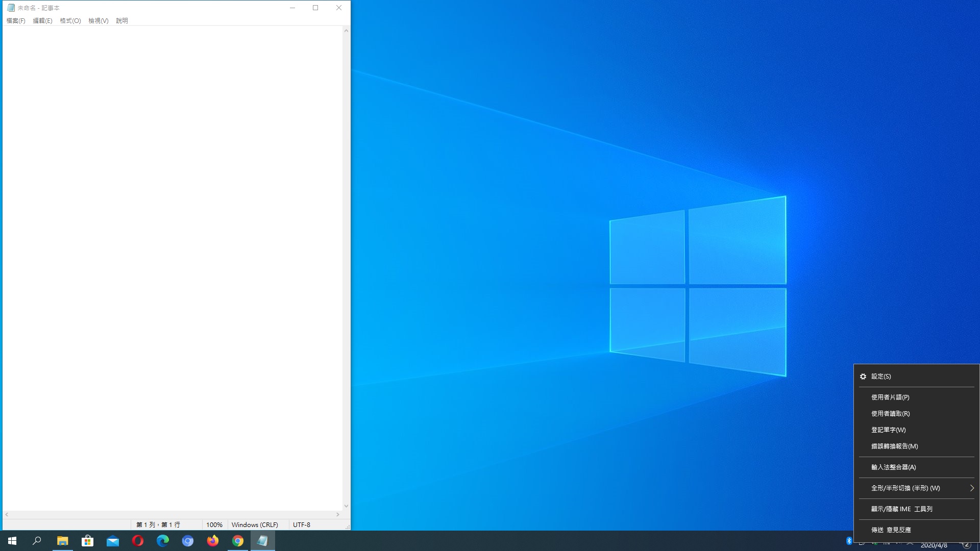This screenshot has width=980, height=551.
Task: Click the UTF-8 encoding status text
Action: click(x=302, y=525)
